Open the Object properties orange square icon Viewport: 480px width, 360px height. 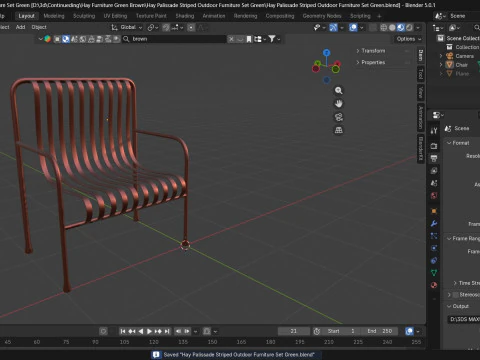click(434, 211)
